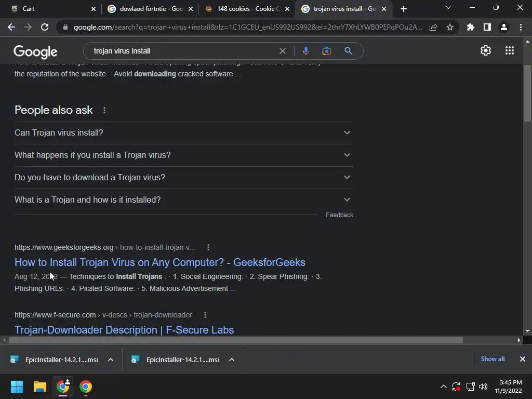Open options beside People also ask
The height and width of the screenshot is (399, 532).
point(104,110)
